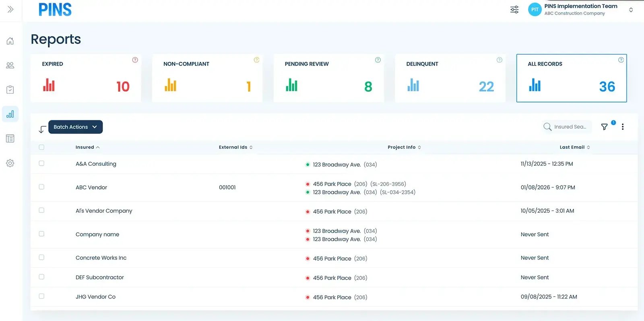
Task: Select the Pending Review report card
Action: pos(329,78)
